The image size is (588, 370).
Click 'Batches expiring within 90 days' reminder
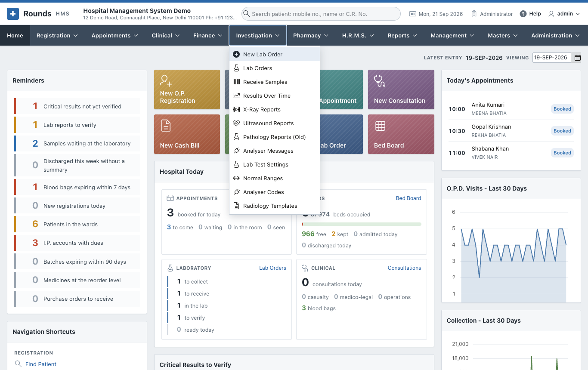tap(77, 262)
